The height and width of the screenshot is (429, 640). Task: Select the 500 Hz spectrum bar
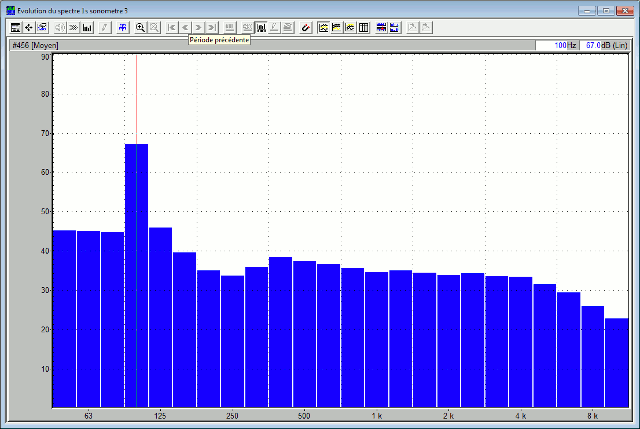coord(304,334)
